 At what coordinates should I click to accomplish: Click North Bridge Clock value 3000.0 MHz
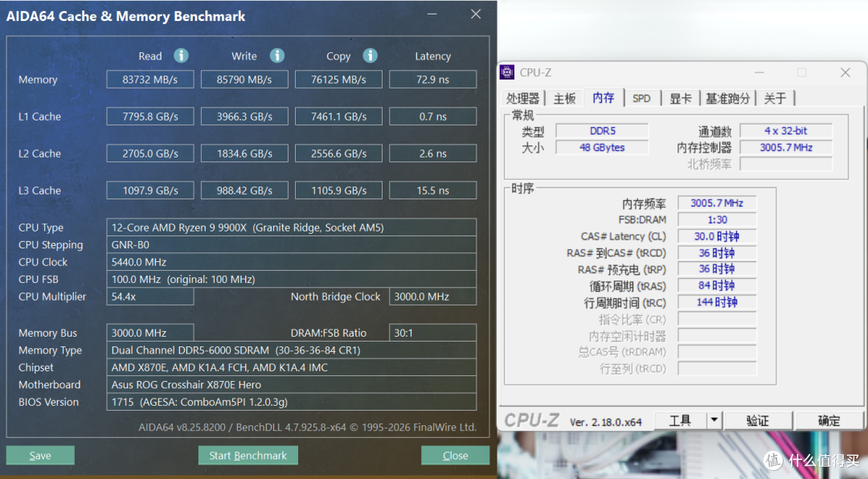433,297
